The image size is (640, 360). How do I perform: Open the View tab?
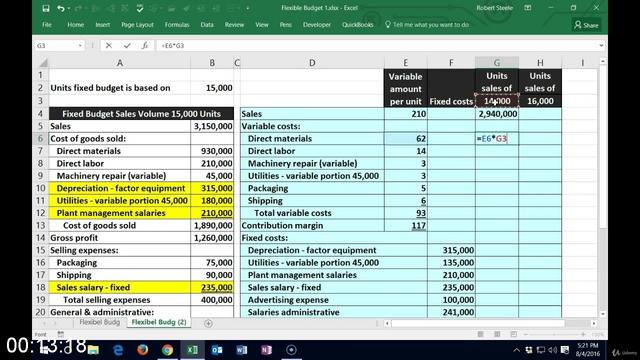pos(262,25)
